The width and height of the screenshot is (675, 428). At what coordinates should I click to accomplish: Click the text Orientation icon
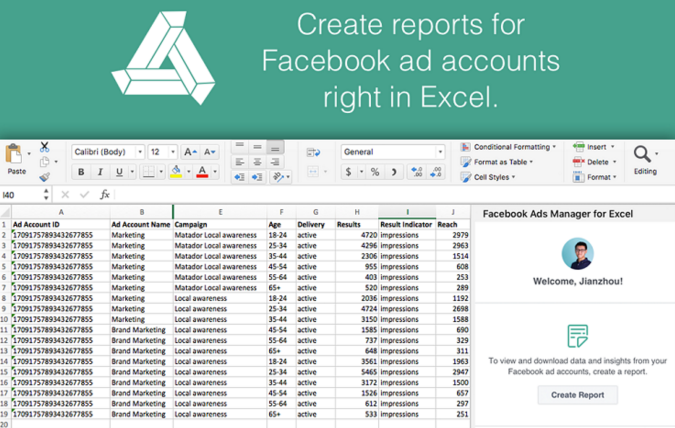[278, 177]
